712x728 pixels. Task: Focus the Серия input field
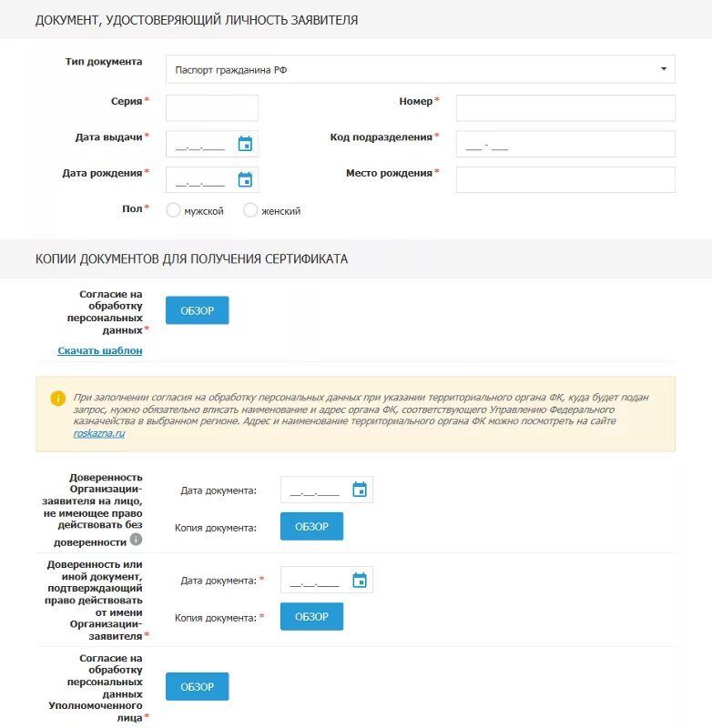coord(212,108)
